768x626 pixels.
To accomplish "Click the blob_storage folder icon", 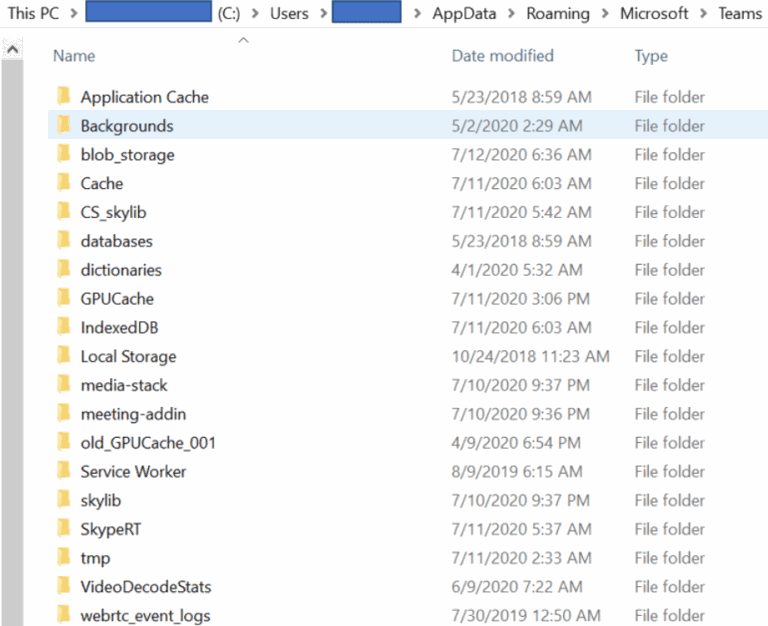I will 64,154.
